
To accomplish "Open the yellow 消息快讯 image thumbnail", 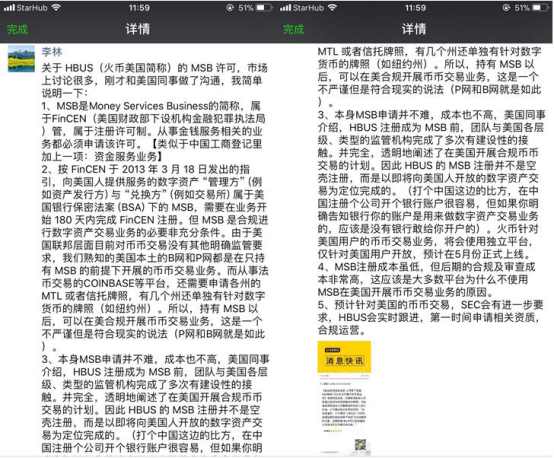I will (x=344, y=398).
